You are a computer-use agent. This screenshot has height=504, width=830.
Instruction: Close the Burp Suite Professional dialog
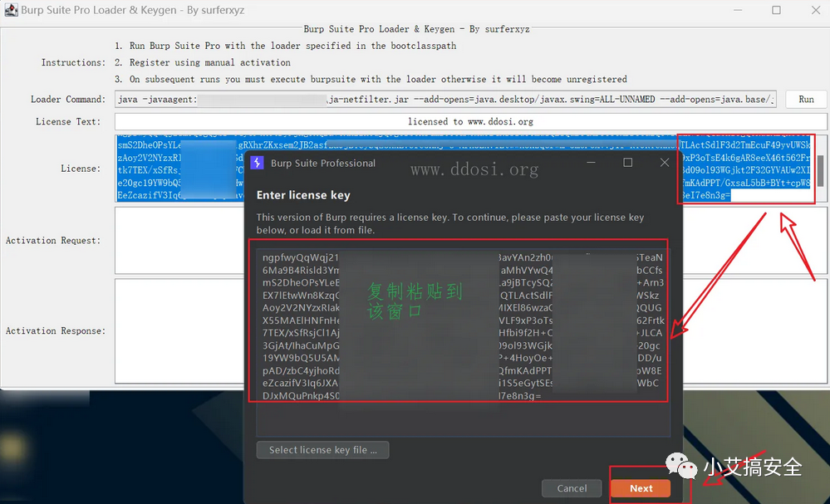pyautogui.click(x=665, y=163)
